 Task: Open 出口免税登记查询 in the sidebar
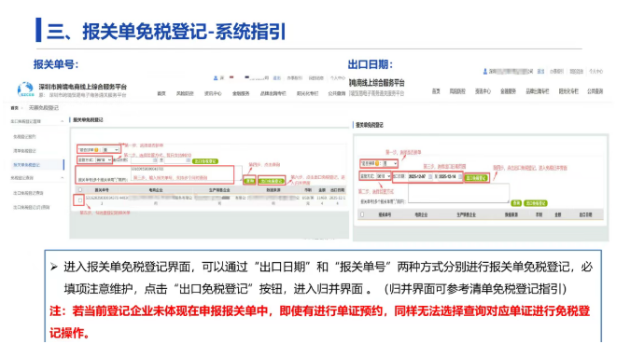28,193
